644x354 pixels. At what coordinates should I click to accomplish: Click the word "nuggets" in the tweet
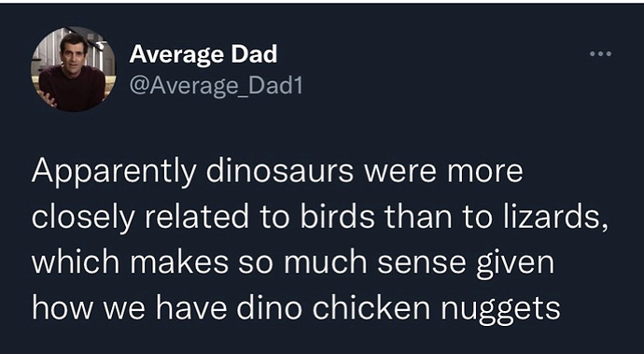click(x=500, y=309)
